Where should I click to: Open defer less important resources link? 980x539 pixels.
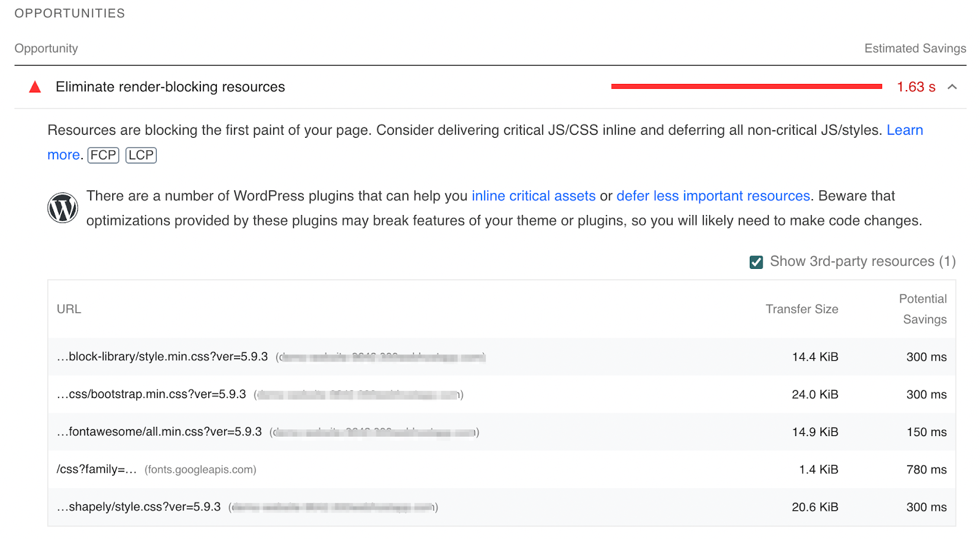click(x=713, y=196)
